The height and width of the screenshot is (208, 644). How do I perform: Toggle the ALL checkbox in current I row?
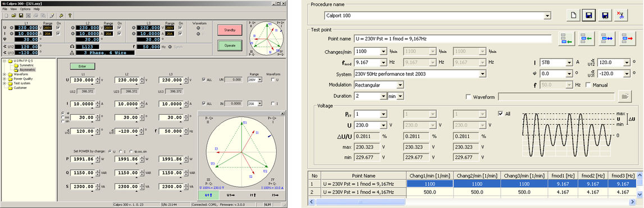tap(204, 103)
